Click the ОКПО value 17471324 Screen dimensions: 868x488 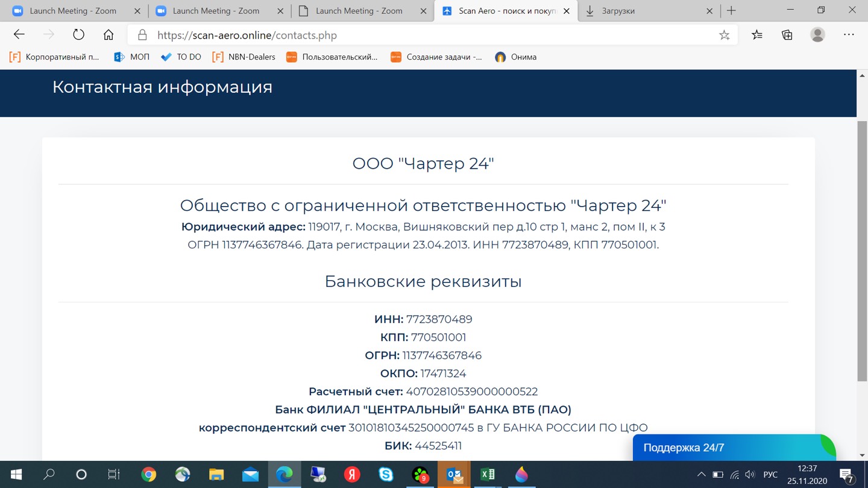tap(443, 374)
